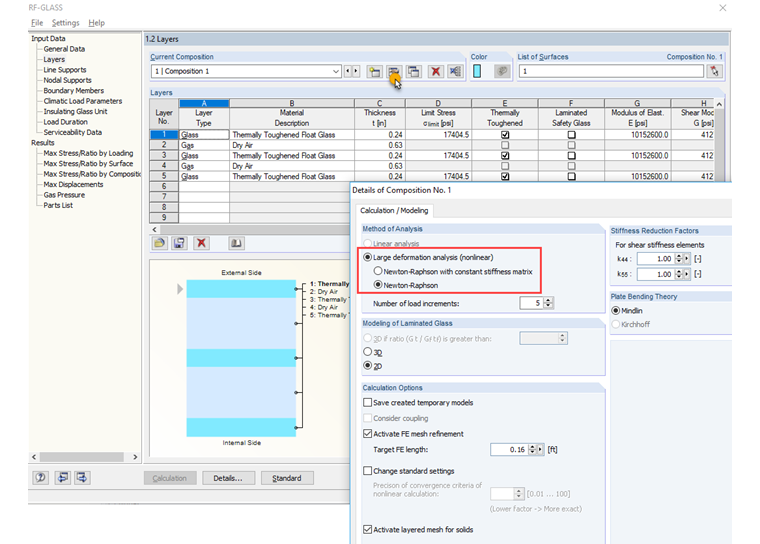Open the File menu

coord(37,23)
